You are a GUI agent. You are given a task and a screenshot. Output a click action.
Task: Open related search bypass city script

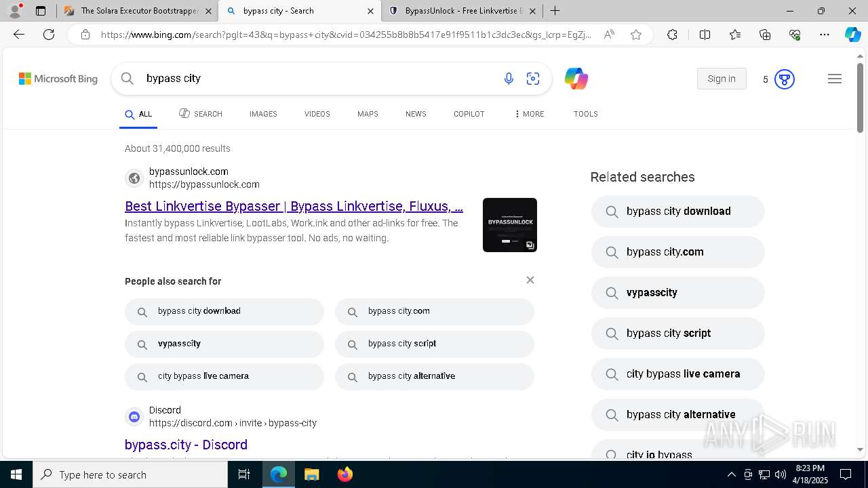pyautogui.click(x=678, y=333)
